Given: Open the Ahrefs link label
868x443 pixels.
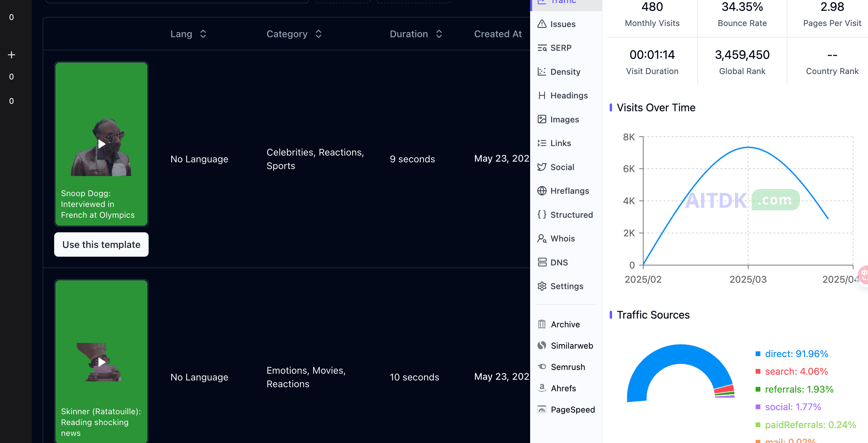Looking at the screenshot, I should [564, 388].
